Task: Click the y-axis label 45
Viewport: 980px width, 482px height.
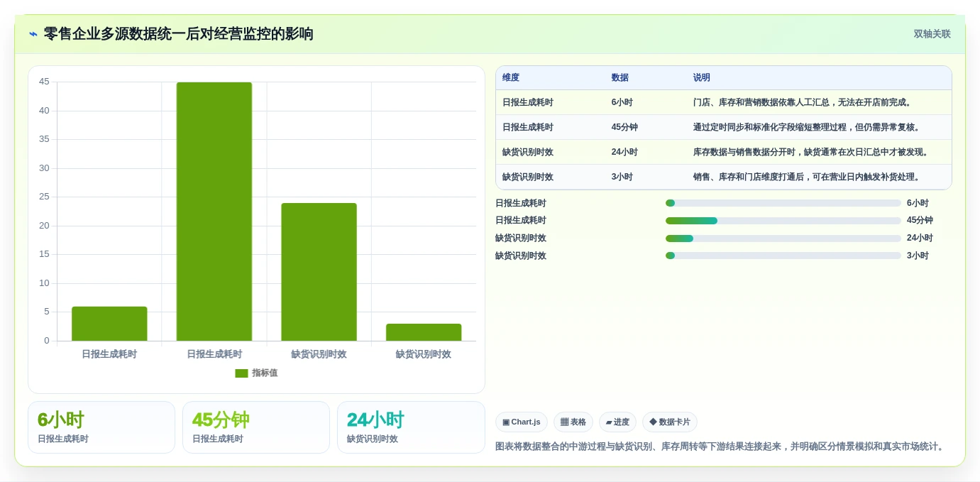Action: click(x=44, y=82)
